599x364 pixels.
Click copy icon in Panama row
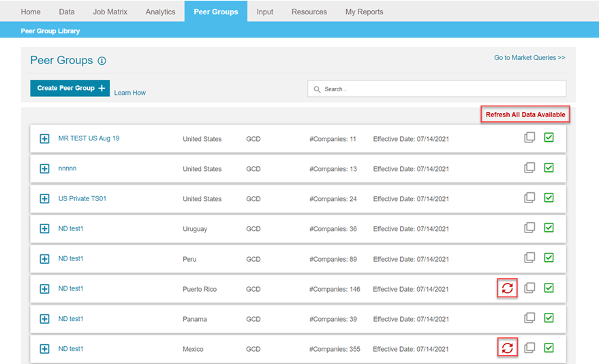(529, 318)
